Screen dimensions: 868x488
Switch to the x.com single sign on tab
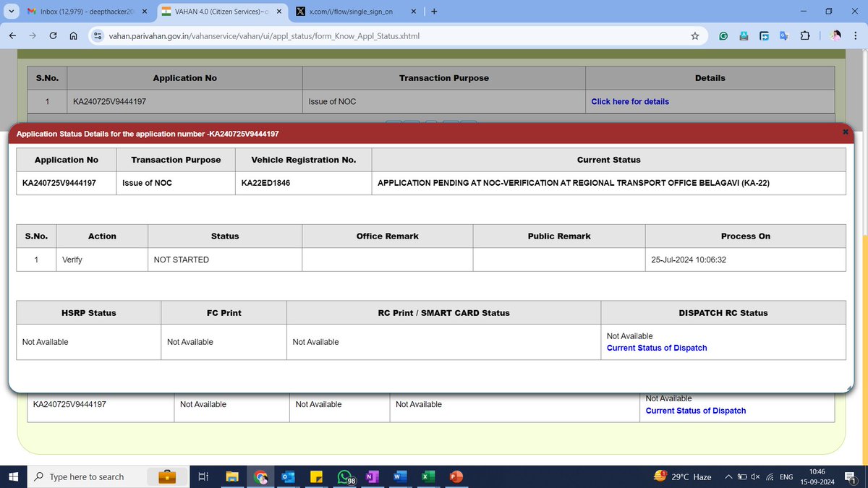pos(356,12)
